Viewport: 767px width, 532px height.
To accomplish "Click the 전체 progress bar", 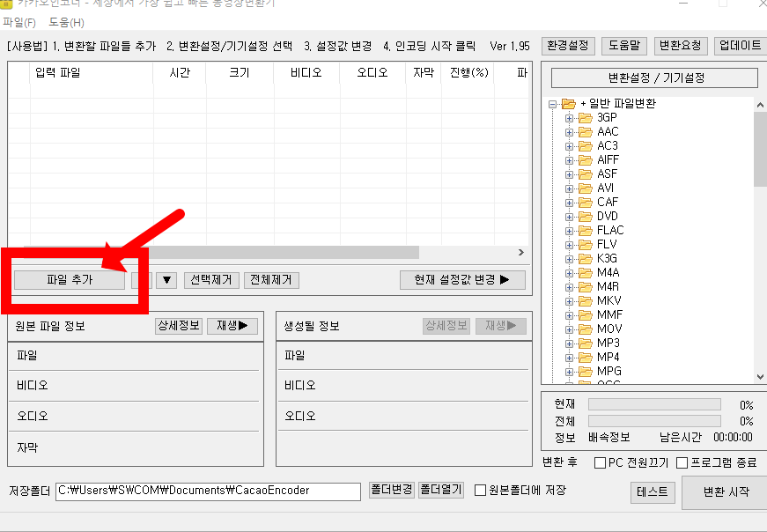I will coord(653,420).
